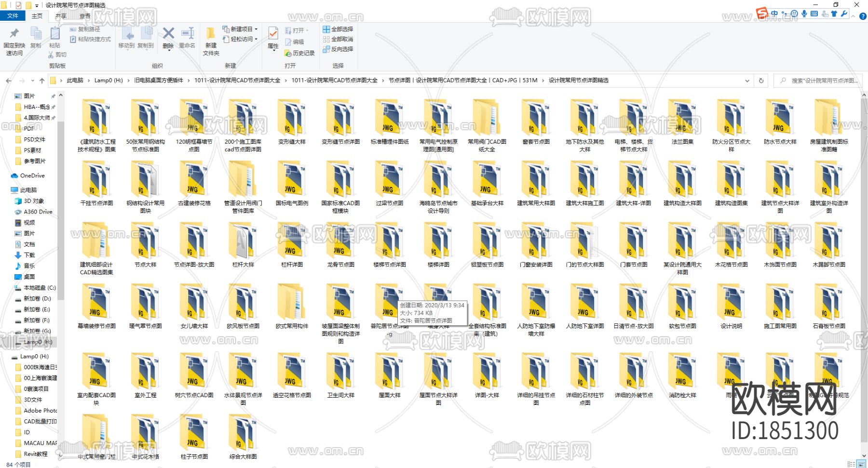Open the 新建项目 dropdown in the ribbon
Viewport: 868px width, 468px height.
[x=240, y=29]
